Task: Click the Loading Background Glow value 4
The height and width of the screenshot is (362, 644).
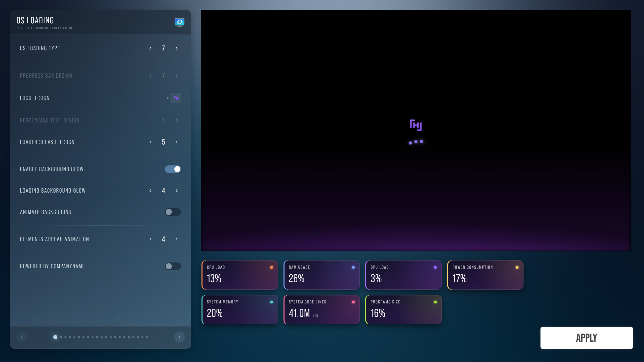Action: [164, 191]
